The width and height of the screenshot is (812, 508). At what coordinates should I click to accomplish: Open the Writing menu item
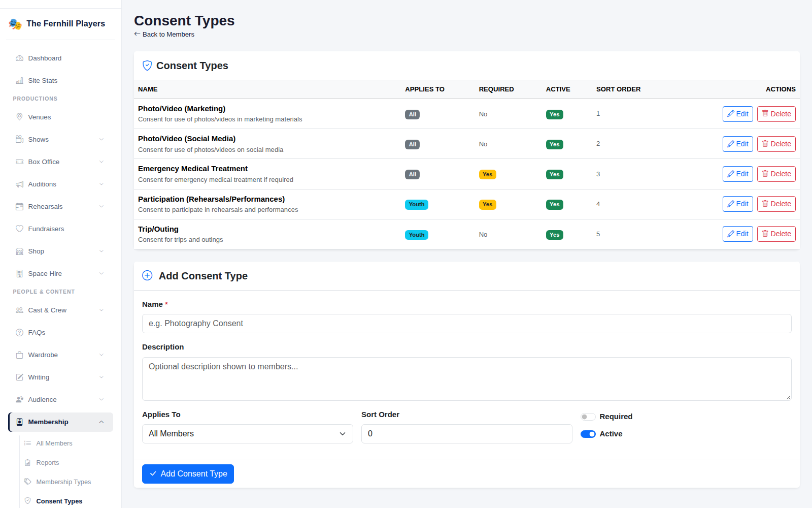click(x=60, y=377)
